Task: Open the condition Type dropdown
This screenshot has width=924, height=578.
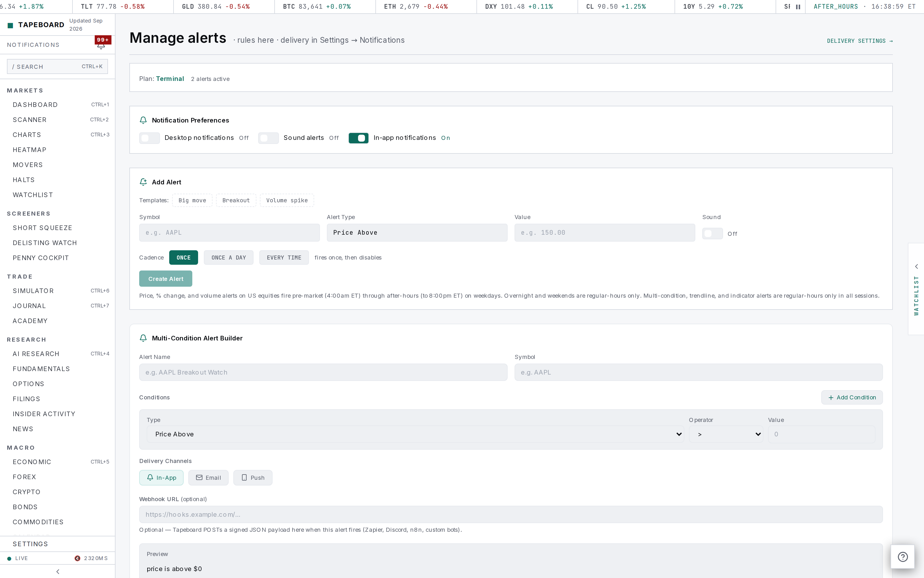Action: click(416, 434)
